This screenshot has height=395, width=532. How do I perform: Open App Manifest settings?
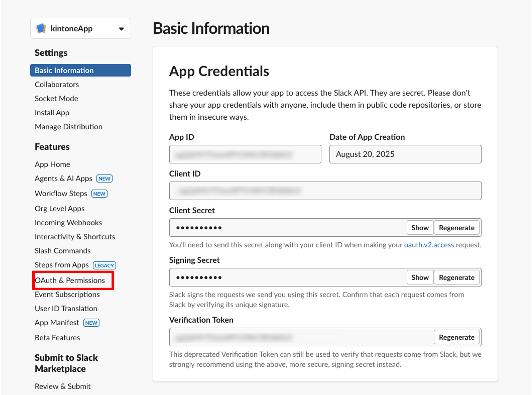pyautogui.click(x=57, y=323)
